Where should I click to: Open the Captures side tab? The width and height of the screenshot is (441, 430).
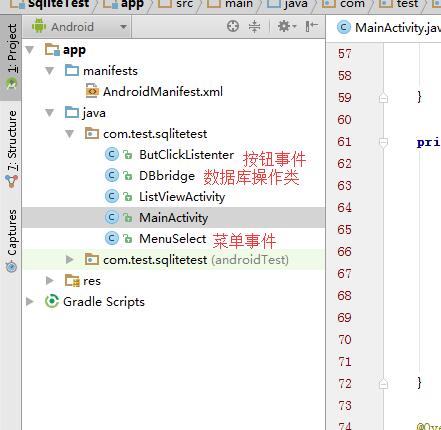pos(11,240)
